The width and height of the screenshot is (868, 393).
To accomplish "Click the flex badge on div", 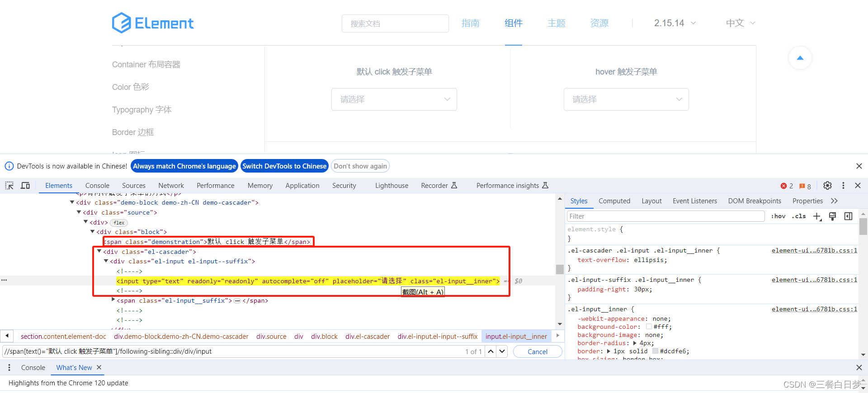I will (119, 223).
